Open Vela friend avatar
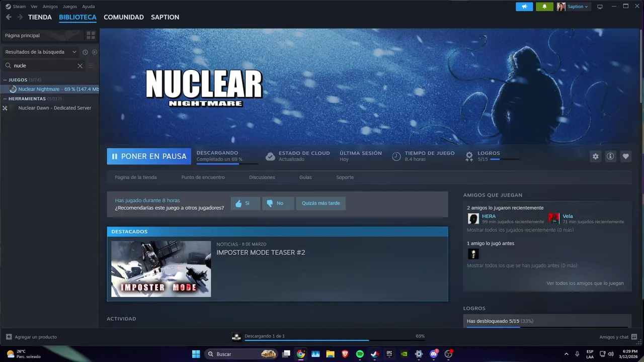 click(554, 219)
